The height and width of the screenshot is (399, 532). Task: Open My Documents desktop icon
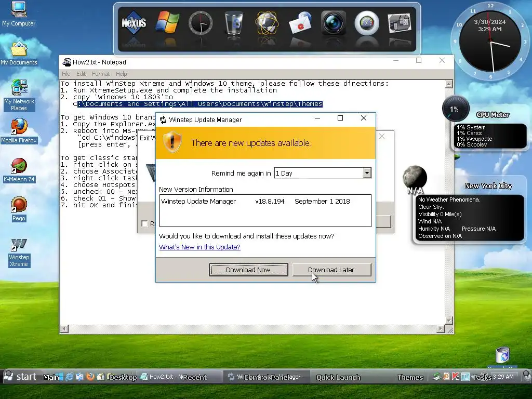19,54
